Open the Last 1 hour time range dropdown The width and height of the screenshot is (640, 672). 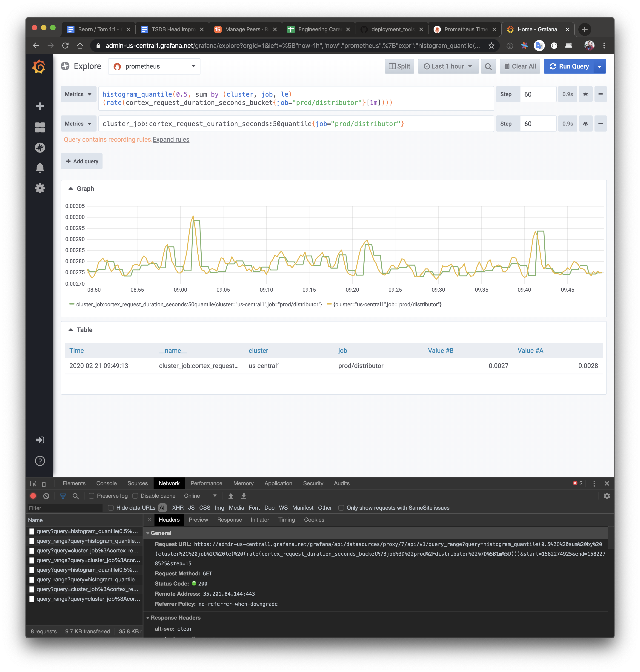(x=448, y=66)
